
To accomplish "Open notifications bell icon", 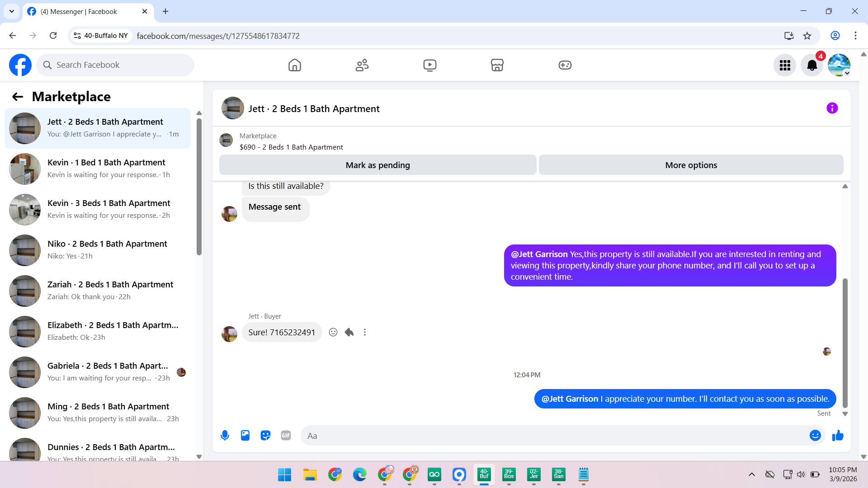I will [812, 66].
